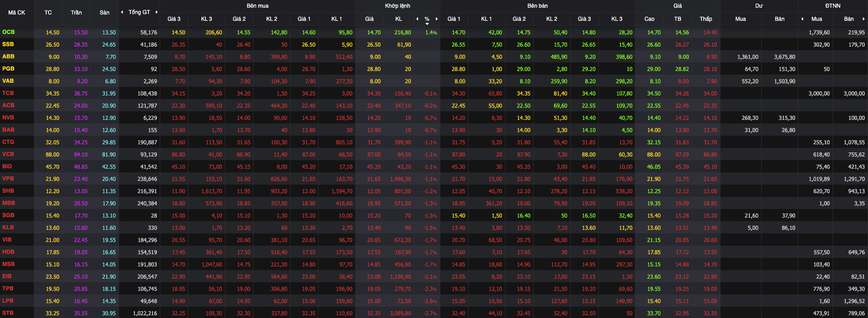This screenshot has width=868, height=318.
Task: Open the ABB stock symbol
Action: [8, 57]
